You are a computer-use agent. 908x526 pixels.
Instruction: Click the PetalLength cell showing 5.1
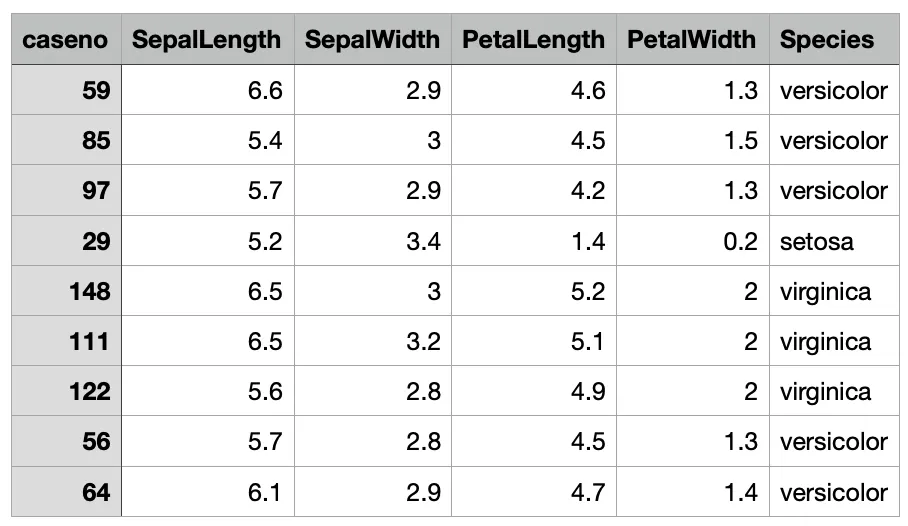(x=533, y=341)
